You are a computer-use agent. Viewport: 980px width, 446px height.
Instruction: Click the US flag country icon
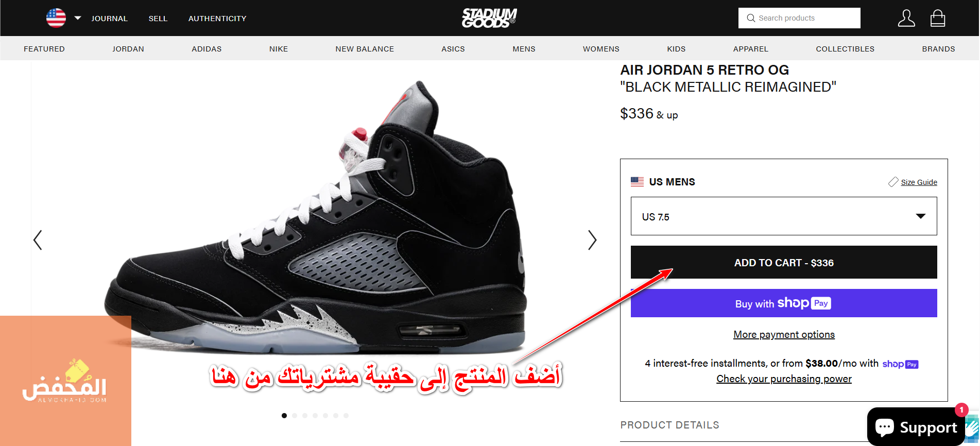click(x=56, y=18)
